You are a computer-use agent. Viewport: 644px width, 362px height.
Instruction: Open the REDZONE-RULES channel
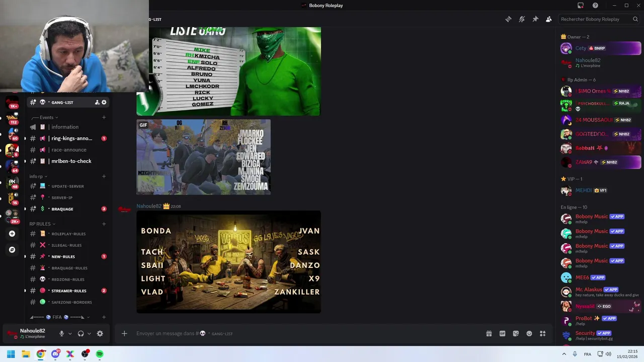[x=68, y=280]
